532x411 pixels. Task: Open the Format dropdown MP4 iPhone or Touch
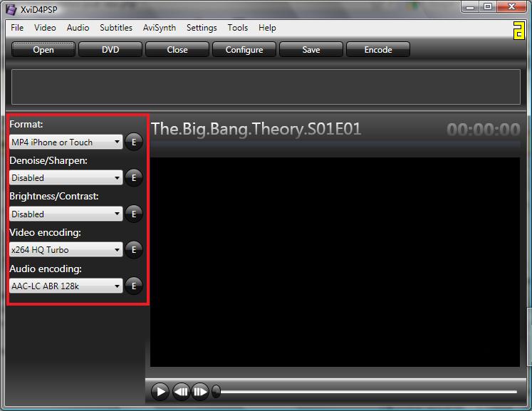(66, 142)
